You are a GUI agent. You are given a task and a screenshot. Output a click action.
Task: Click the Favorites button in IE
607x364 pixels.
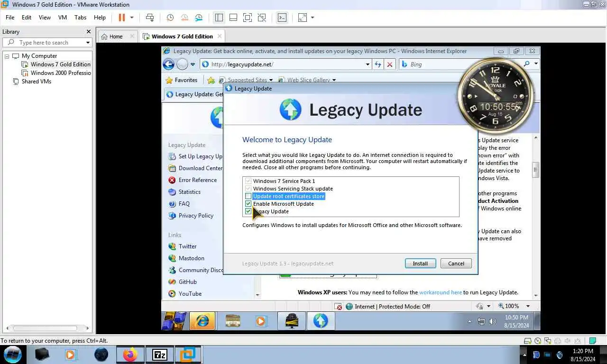click(x=181, y=80)
